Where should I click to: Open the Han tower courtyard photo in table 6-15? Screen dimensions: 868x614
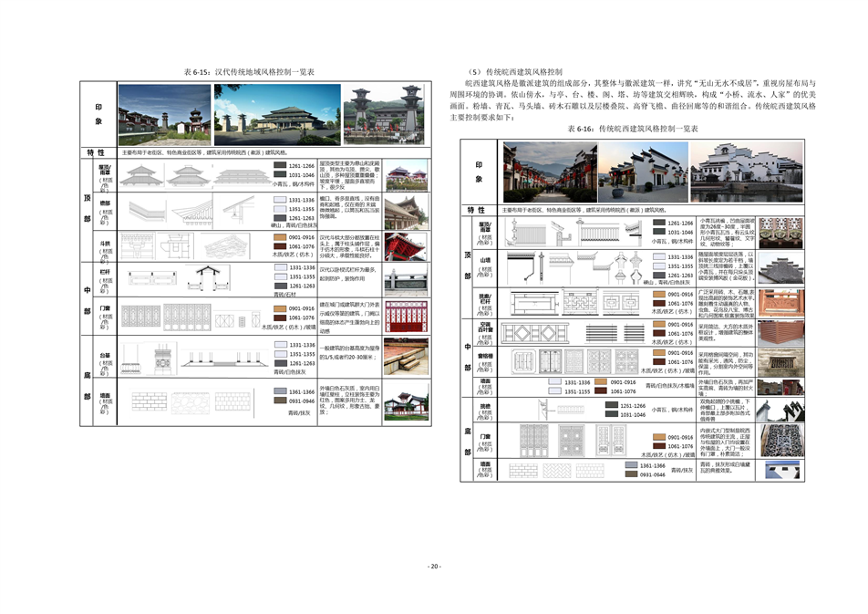pyautogui.click(x=164, y=115)
